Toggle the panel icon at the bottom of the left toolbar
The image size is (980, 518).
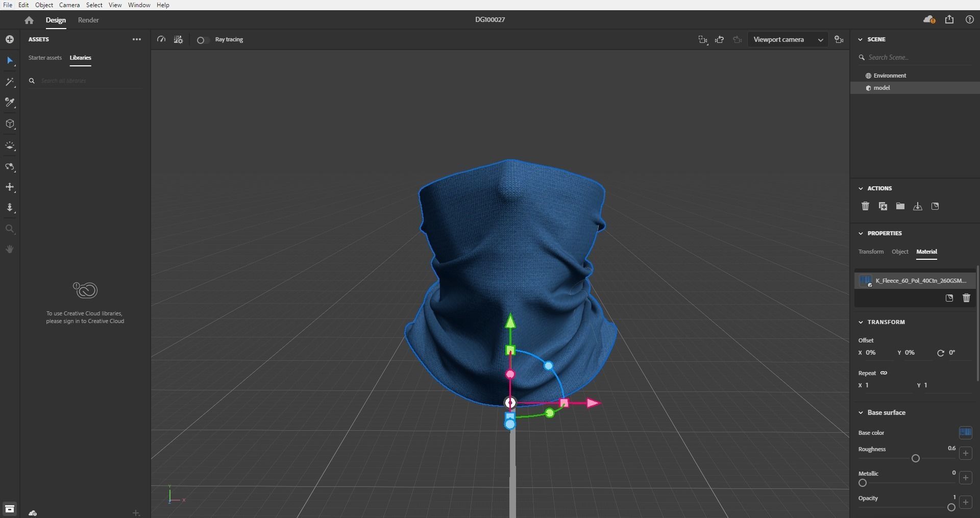9,509
